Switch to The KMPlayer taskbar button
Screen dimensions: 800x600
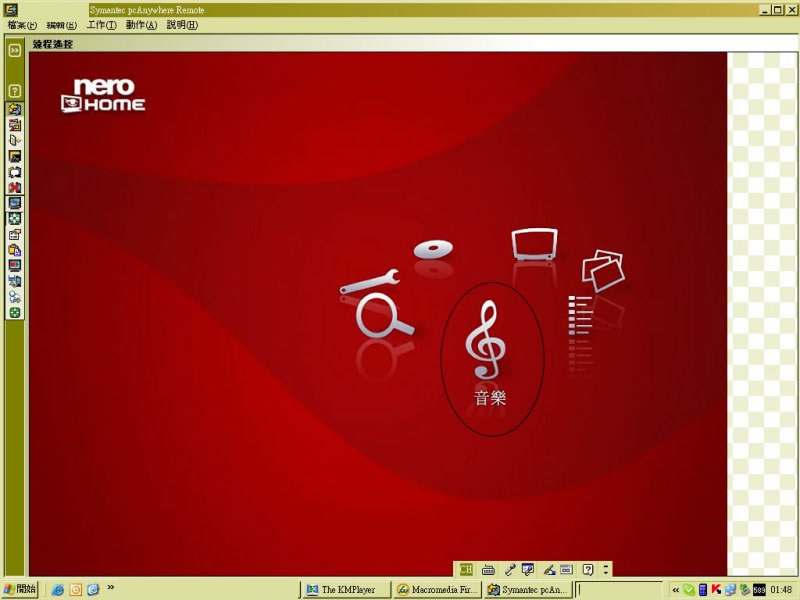click(x=346, y=589)
